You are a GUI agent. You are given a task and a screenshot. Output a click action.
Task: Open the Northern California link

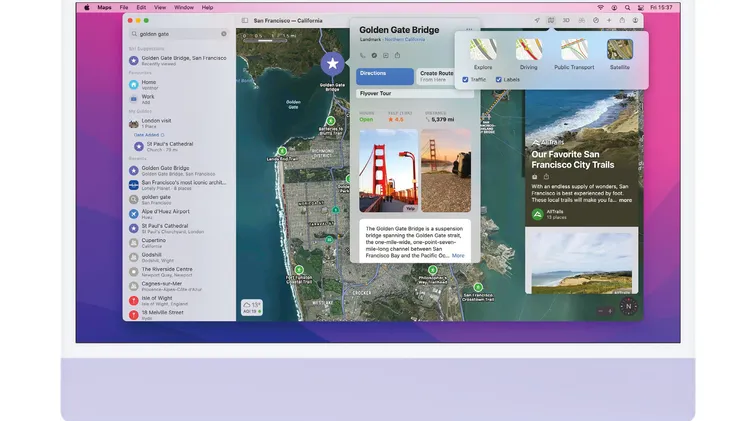(x=405, y=40)
